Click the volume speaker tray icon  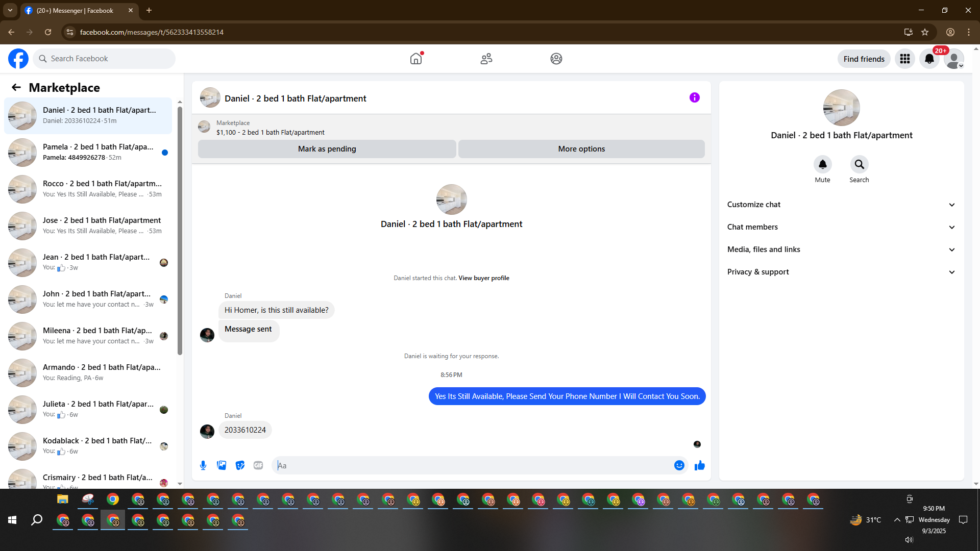[x=909, y=540]
